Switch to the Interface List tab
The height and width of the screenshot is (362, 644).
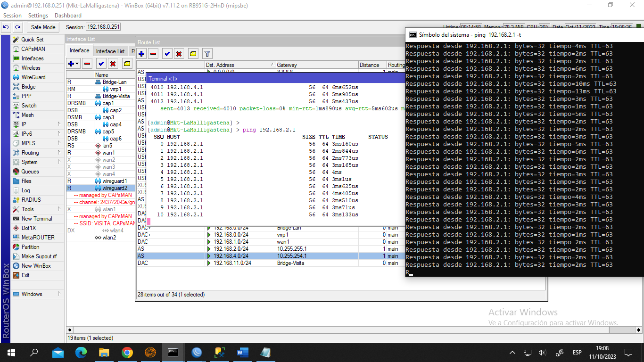[x=110, y=51]
